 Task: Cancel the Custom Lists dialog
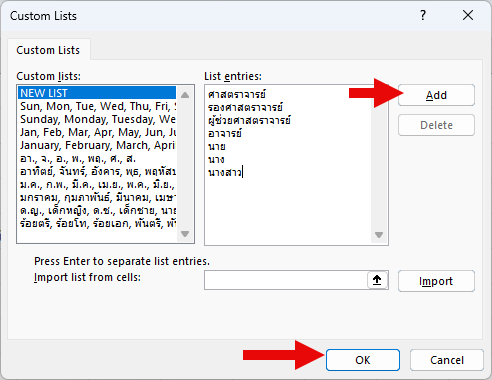pyautogui.click(x=447, y=360)
